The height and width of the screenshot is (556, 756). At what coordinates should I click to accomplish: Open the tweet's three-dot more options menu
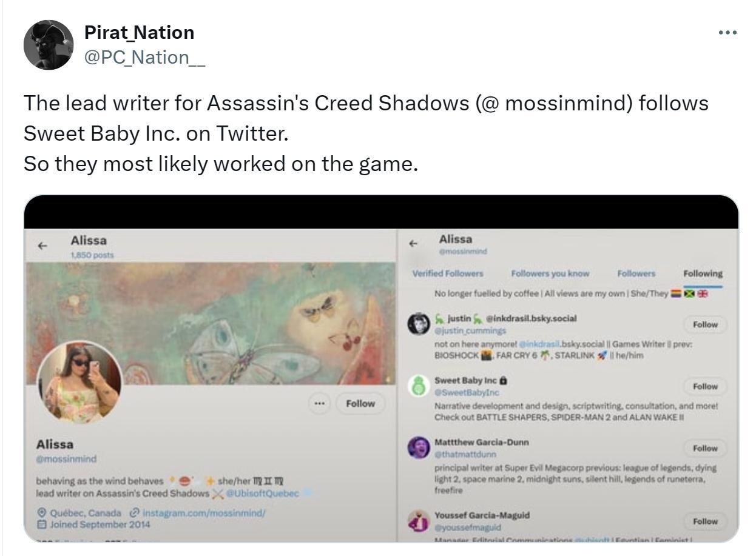pyautogui.click(x=727, y=32)
